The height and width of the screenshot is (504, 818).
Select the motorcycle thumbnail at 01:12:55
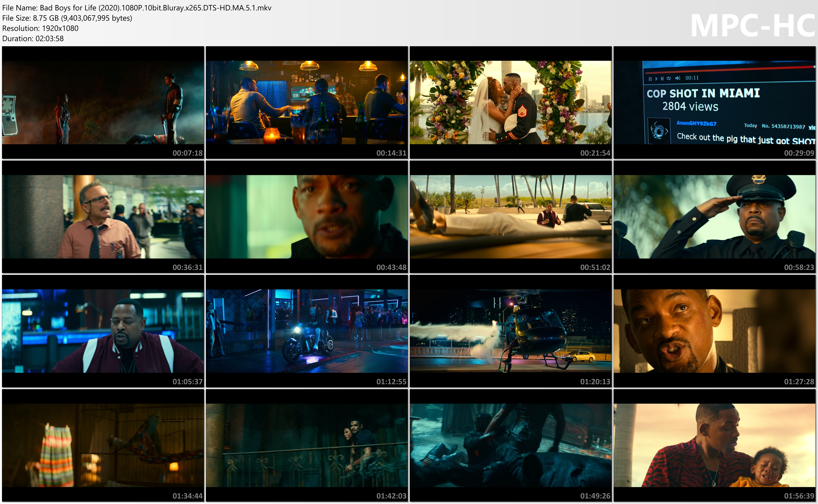(307, 331)
